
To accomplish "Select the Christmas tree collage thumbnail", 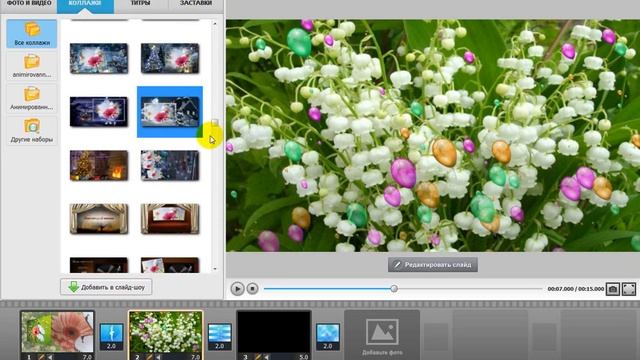I will [170, 59].
